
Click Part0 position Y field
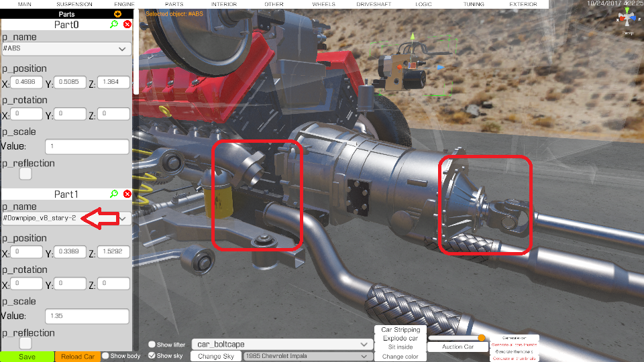point(70,82)
